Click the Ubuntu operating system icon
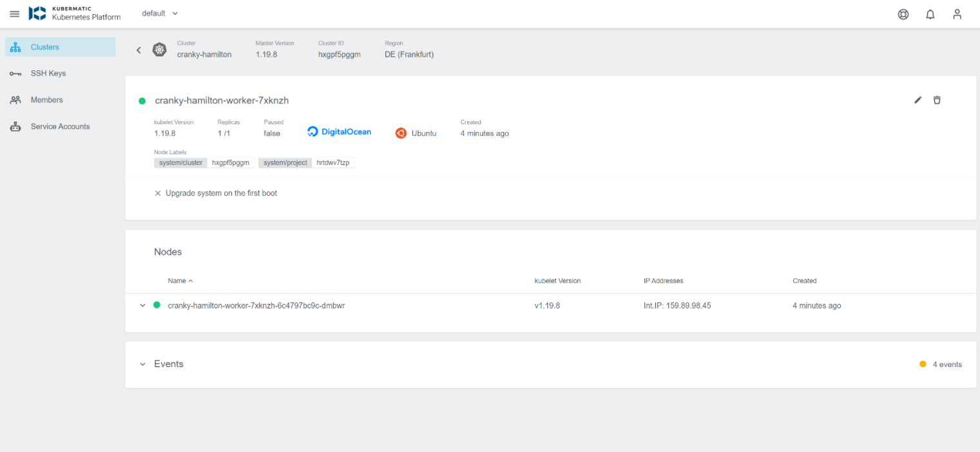This screenshot has height=452, width=980. tap(401, 133)
